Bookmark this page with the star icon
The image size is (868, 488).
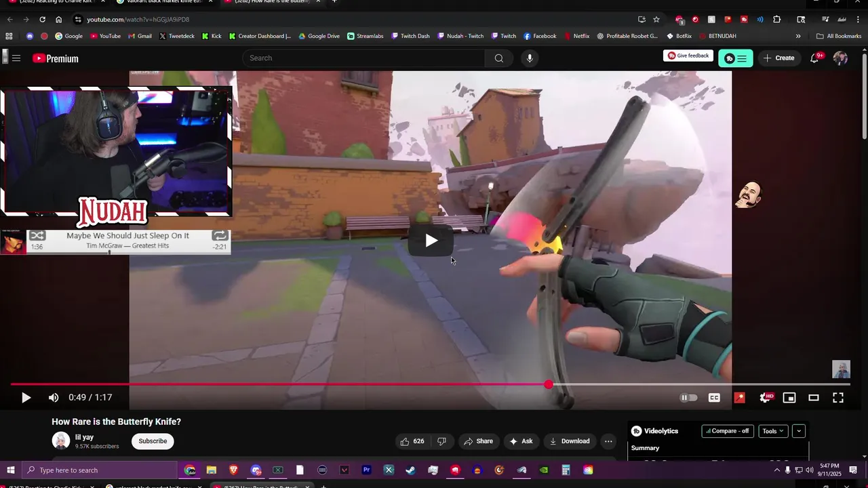pos(656,20)
